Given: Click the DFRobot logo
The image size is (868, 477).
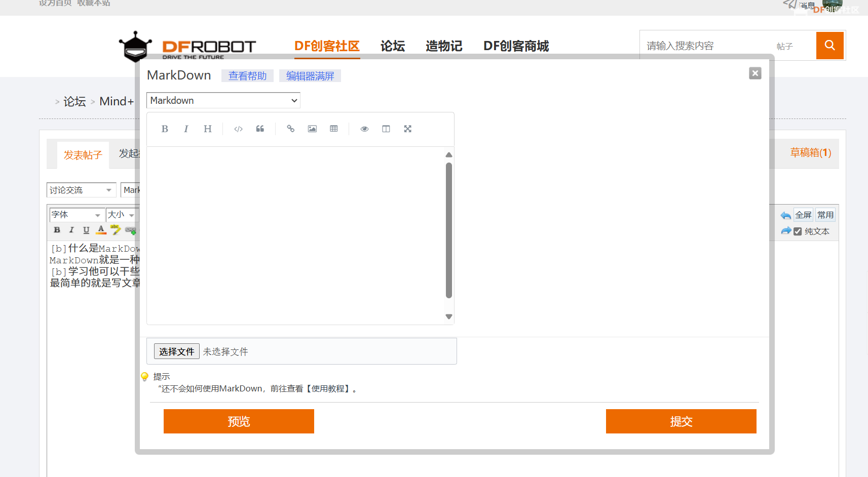Looking at the screenshot, I should point(187,47).
